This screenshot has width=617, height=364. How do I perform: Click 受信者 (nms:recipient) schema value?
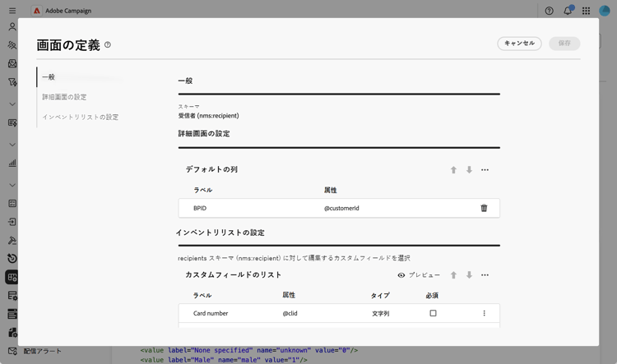[x=209, y=116]
